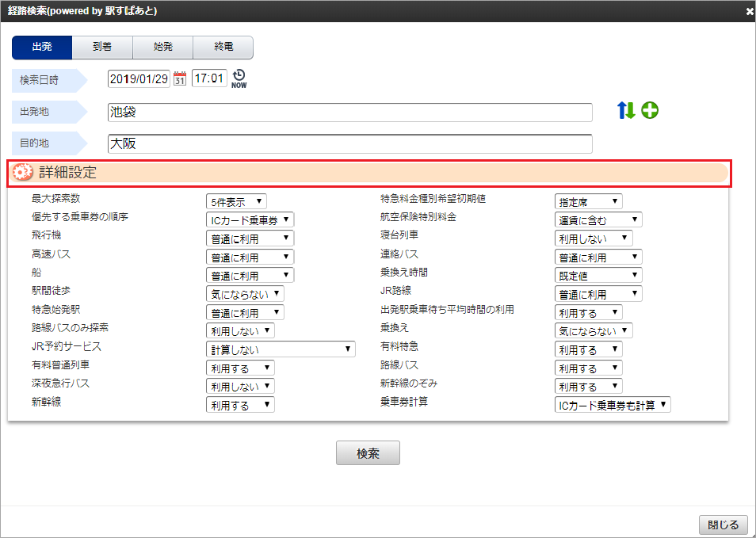
Task: Open the JR予約サービス dropdown
Action: pyautogui.click(x=281, y=349)
